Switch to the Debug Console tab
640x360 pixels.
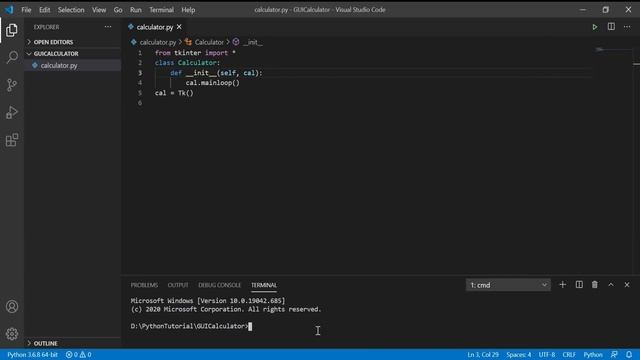pyautogui.click(x=220, y=285)
